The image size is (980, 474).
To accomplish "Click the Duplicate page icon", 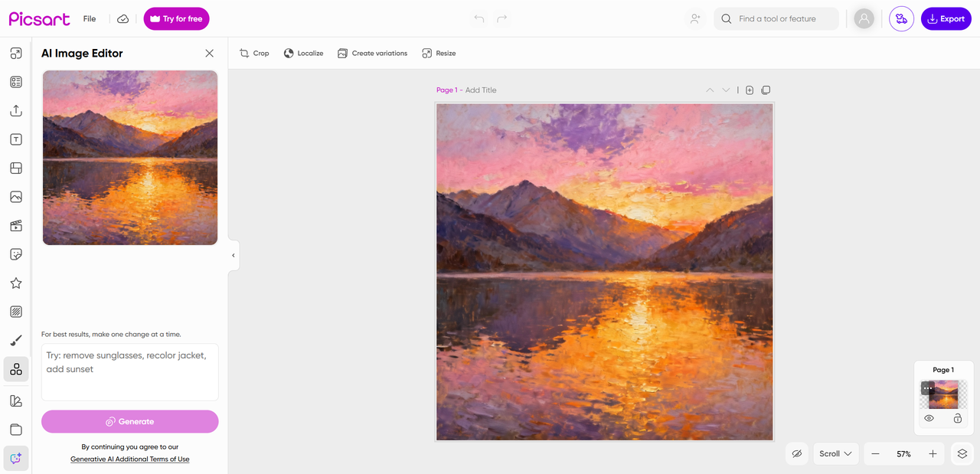I will [x=766, y=90].
